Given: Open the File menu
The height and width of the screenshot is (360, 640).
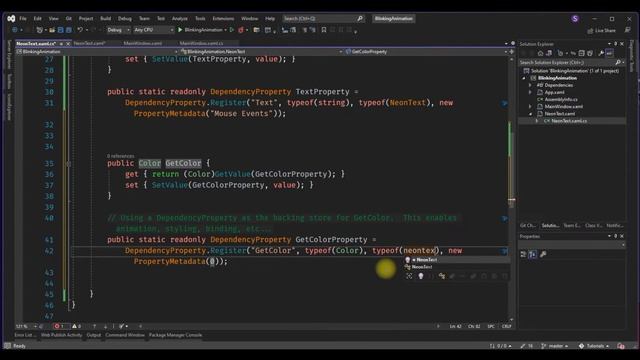Looking at the screenshot, I should 23,18.
